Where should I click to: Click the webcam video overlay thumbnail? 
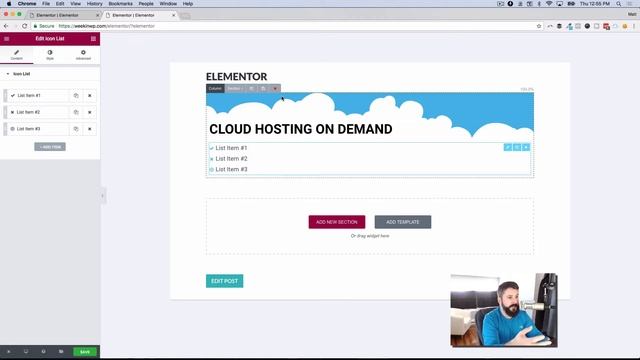point(504,310)
